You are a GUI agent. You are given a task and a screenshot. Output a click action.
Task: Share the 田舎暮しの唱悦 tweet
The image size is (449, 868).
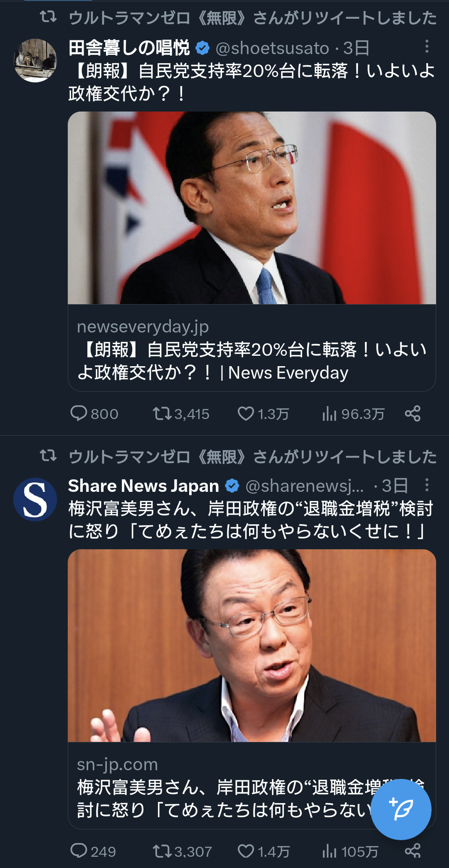[413, 414]
